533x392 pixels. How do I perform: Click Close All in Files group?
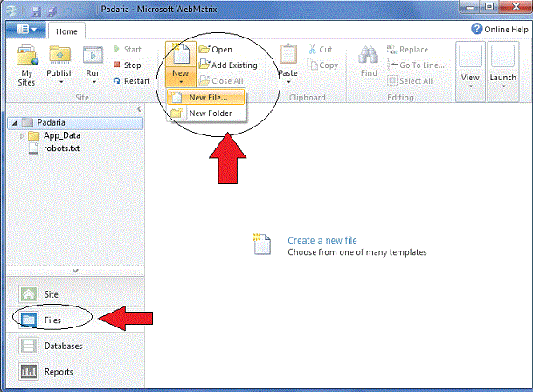coord(221,81)
